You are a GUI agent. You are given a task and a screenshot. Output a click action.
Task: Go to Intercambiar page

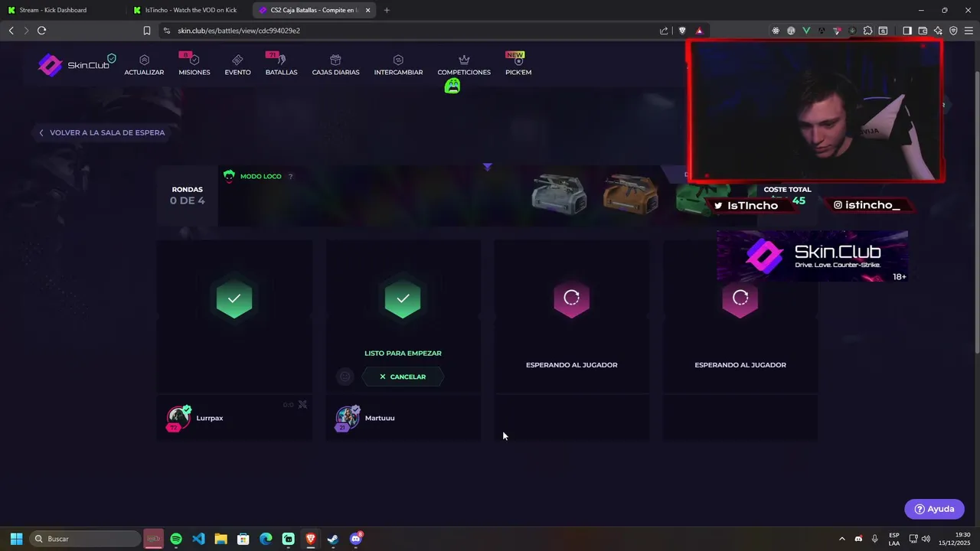point(398,65)
